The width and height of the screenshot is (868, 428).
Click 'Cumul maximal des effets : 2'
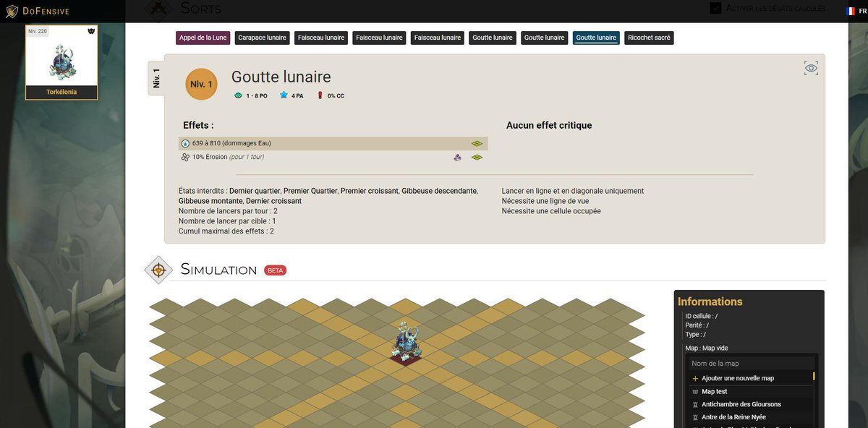(x=226, y=231)
